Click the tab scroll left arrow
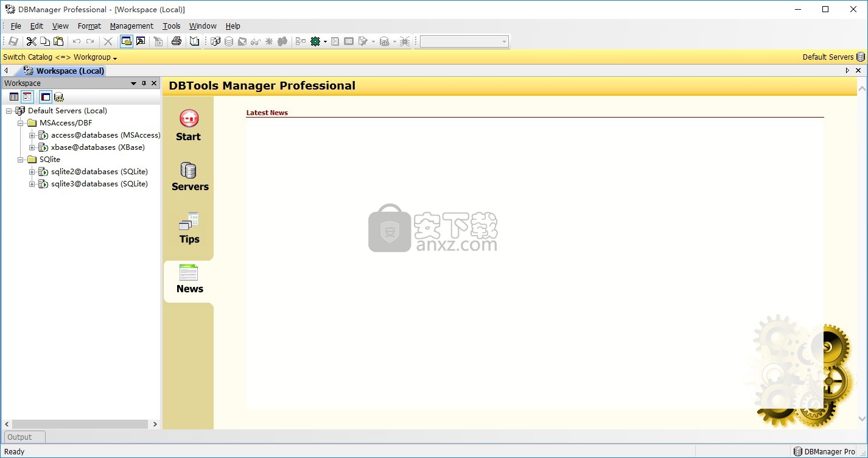The height and width of the screenshot is (458, 868). click(6, 71)
